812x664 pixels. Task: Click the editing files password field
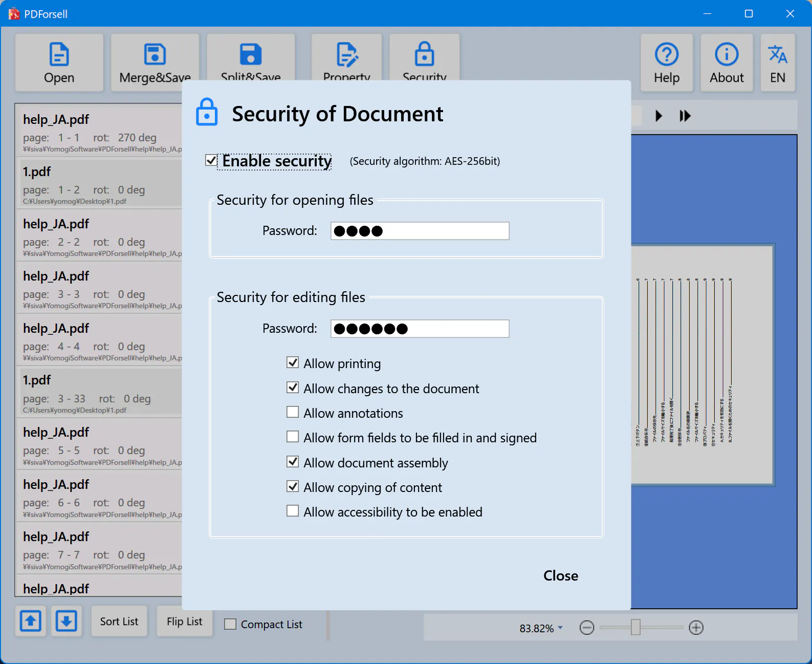tap(420, 329)
